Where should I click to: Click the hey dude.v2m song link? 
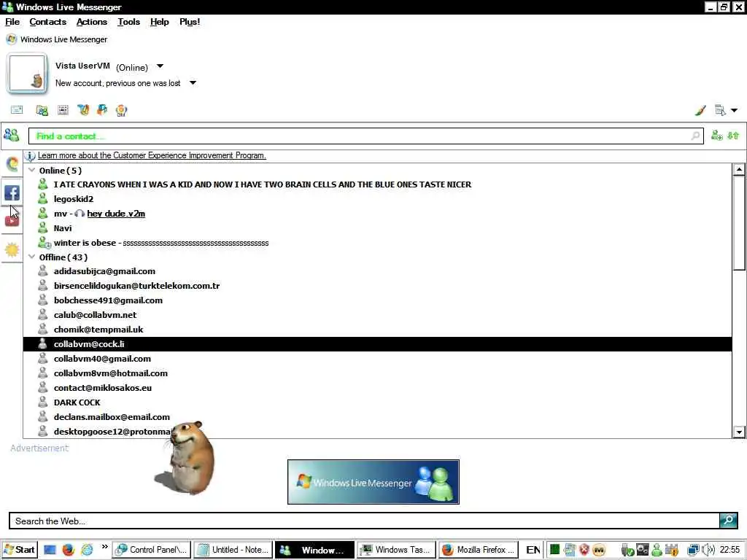click(x=116, y=214)
